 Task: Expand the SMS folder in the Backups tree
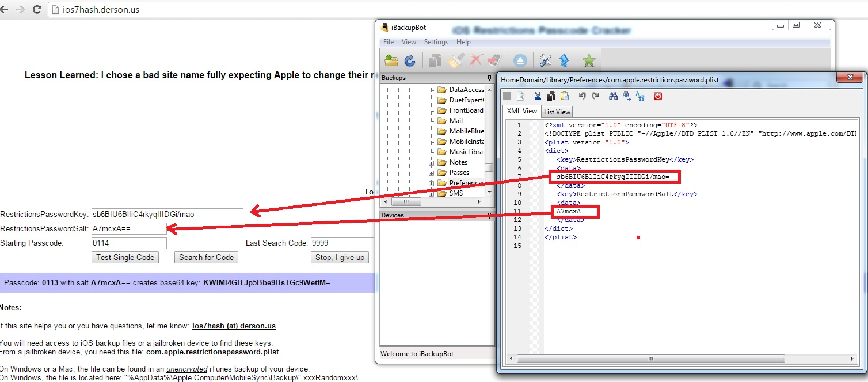point(431,194)
